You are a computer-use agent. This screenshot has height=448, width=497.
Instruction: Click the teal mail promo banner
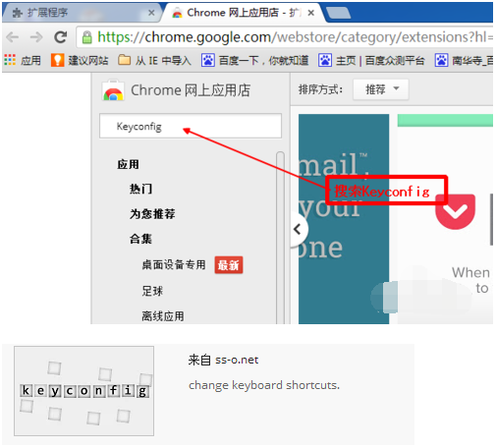[344, 219]
